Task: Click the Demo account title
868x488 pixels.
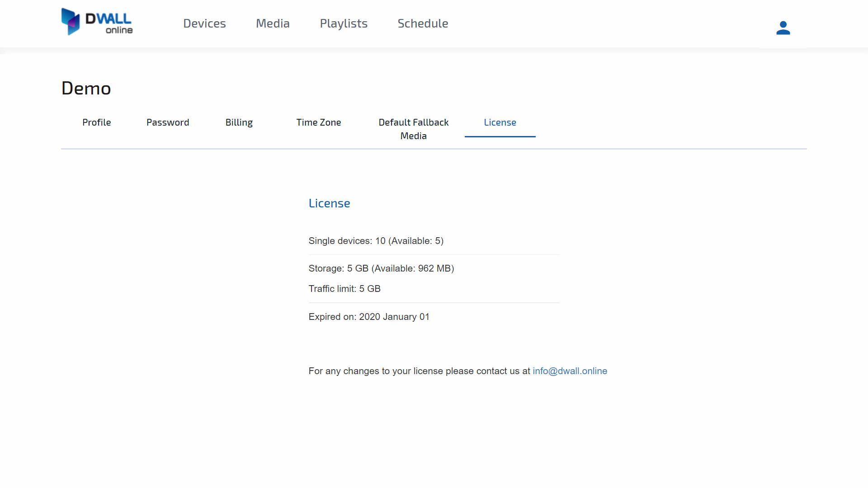Action: pos(86,88)
